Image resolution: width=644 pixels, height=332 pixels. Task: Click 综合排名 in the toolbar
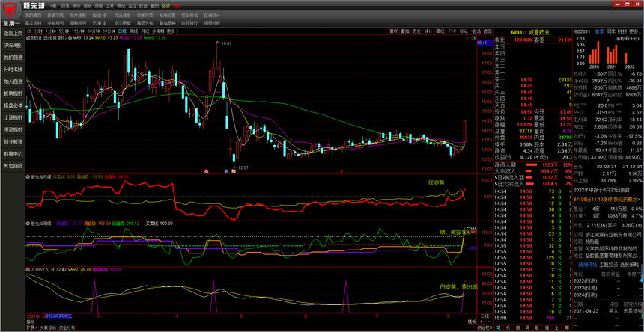point(189,15)
